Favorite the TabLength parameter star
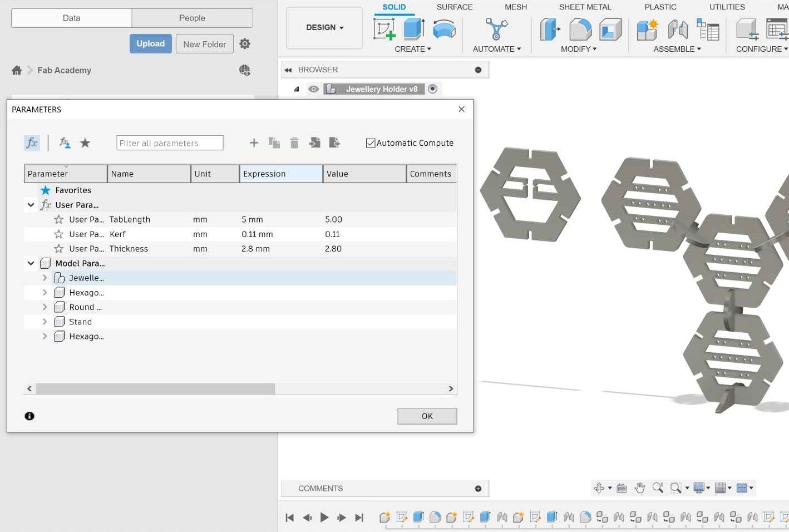This screenshot has height=532, width=789. [58, 219]
